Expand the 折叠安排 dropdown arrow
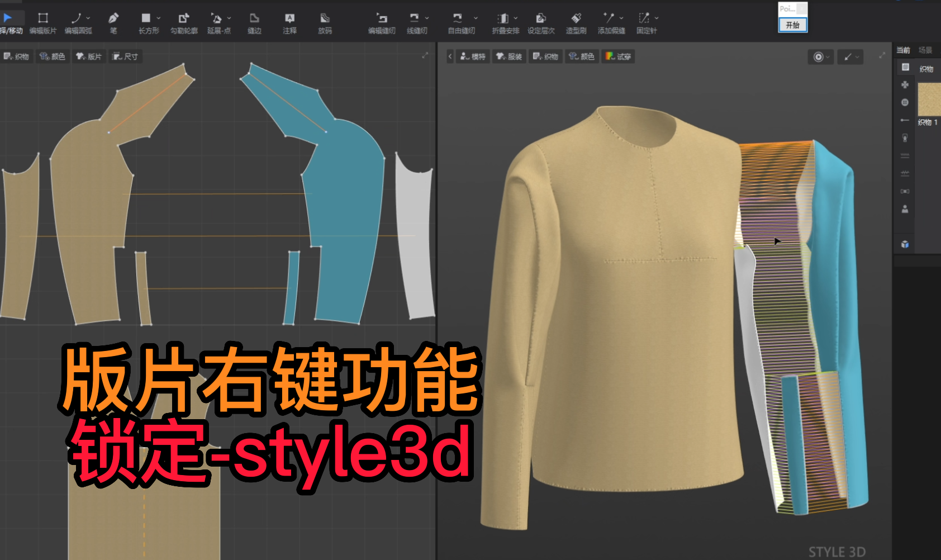This screenshot has height=560, width=941. [x=516, y=18]
